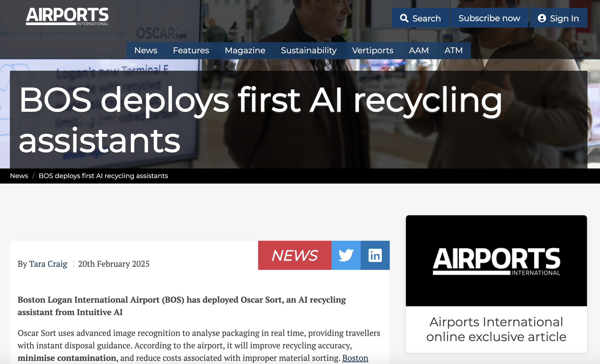Open the ATM menu item

[454, 50]
